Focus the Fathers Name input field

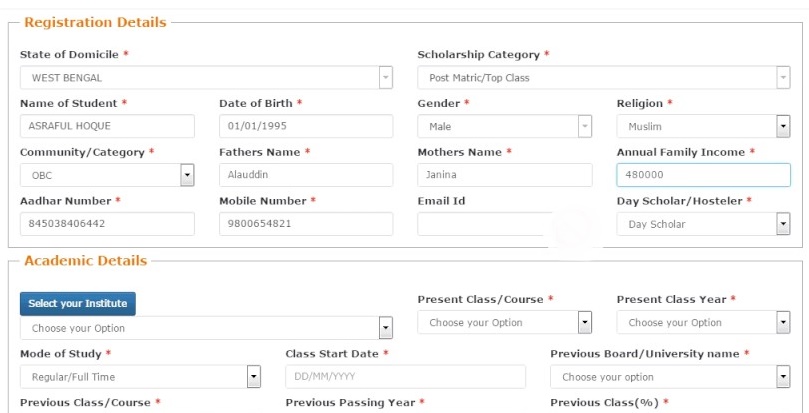pos(306,175)
